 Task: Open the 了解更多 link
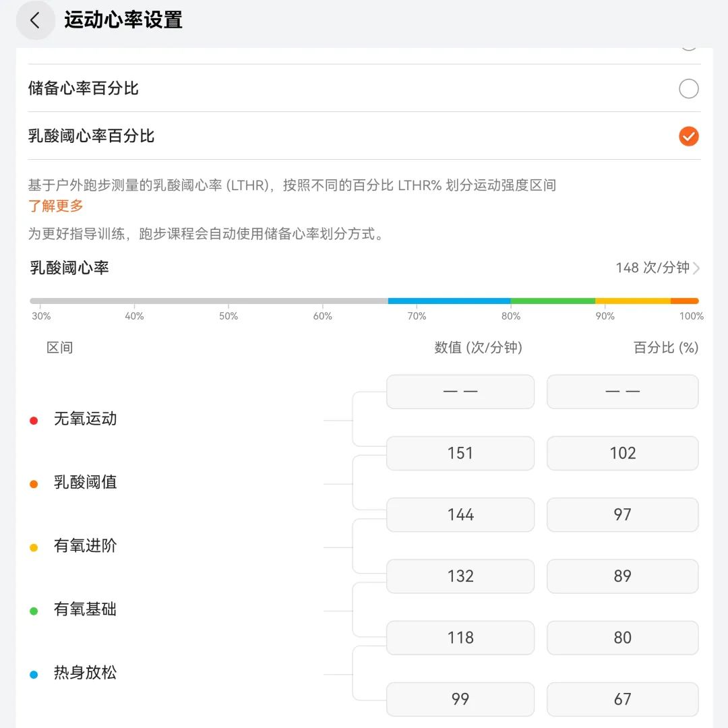56,206
